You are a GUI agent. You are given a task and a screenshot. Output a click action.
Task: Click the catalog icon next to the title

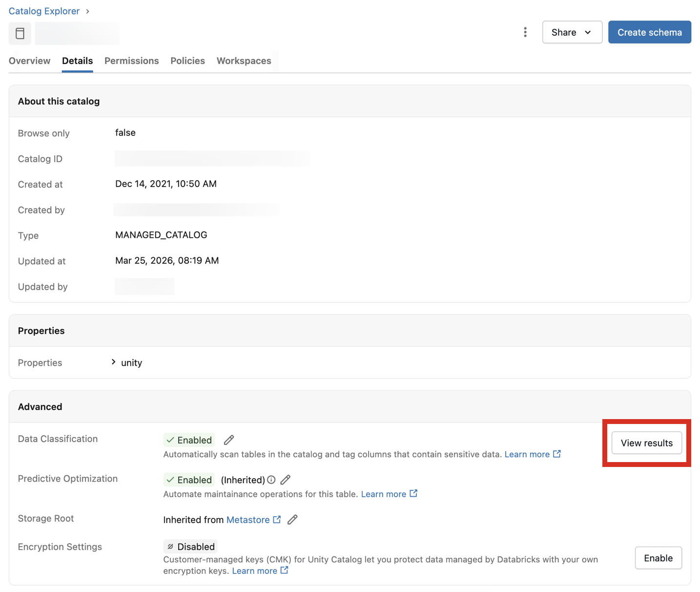pyautogui.click(x=20, y=33)
